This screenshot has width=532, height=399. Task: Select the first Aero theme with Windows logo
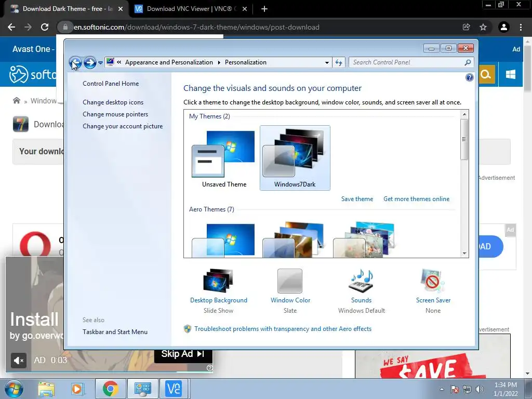[223, 240]
